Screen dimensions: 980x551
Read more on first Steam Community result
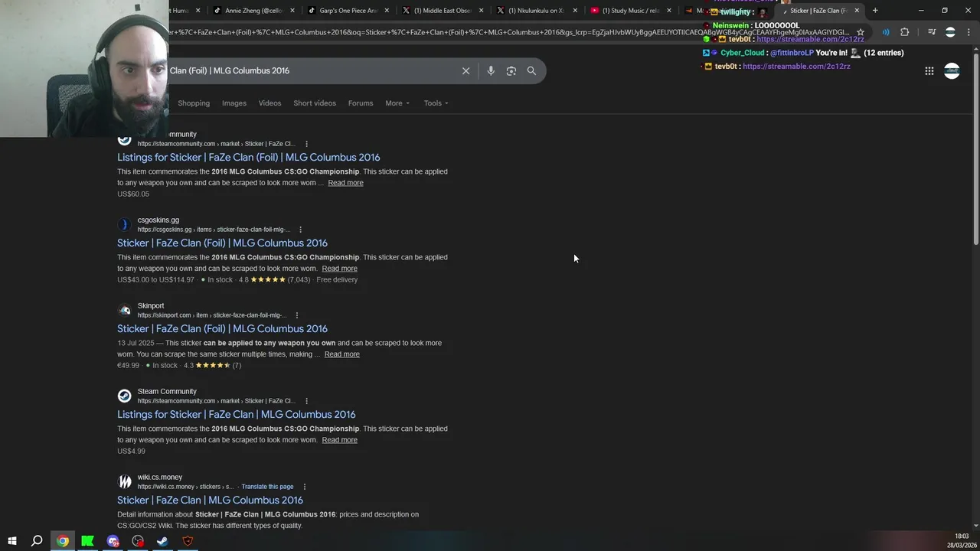coord(346,183)
